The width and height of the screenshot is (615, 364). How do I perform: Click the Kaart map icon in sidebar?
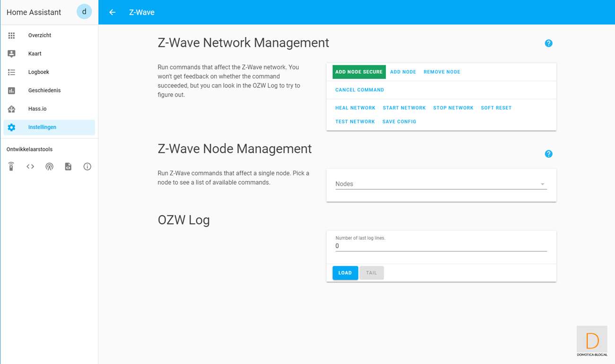point(12,54)
